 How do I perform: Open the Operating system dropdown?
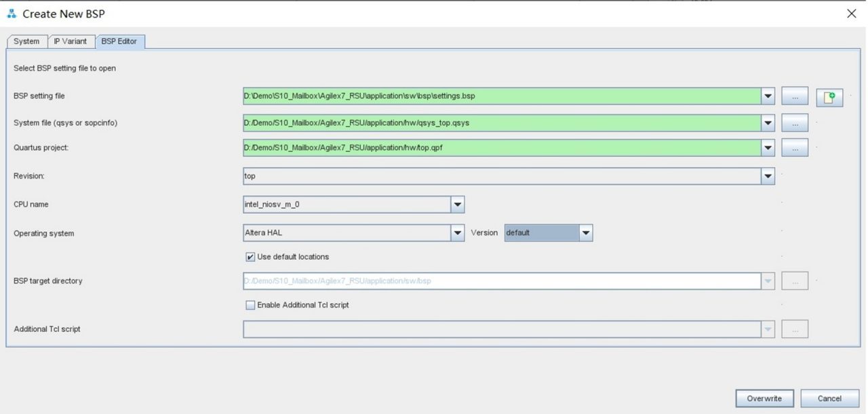[457, 233]
